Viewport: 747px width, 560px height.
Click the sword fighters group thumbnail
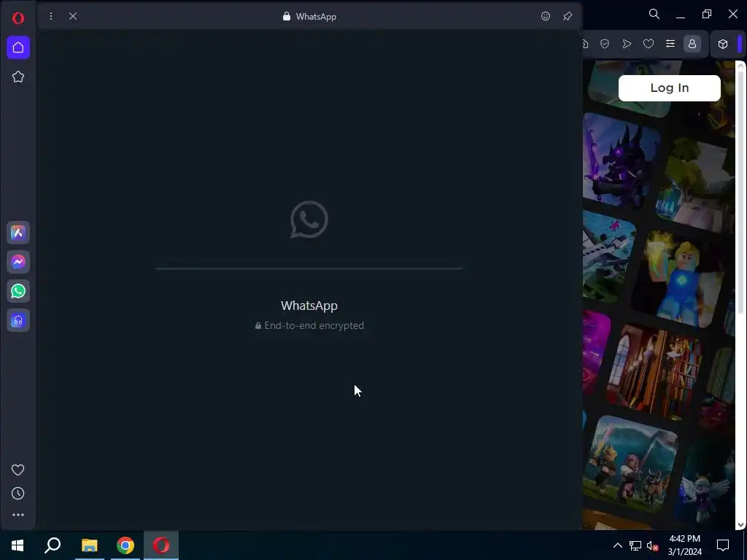(x=630, y=463)
